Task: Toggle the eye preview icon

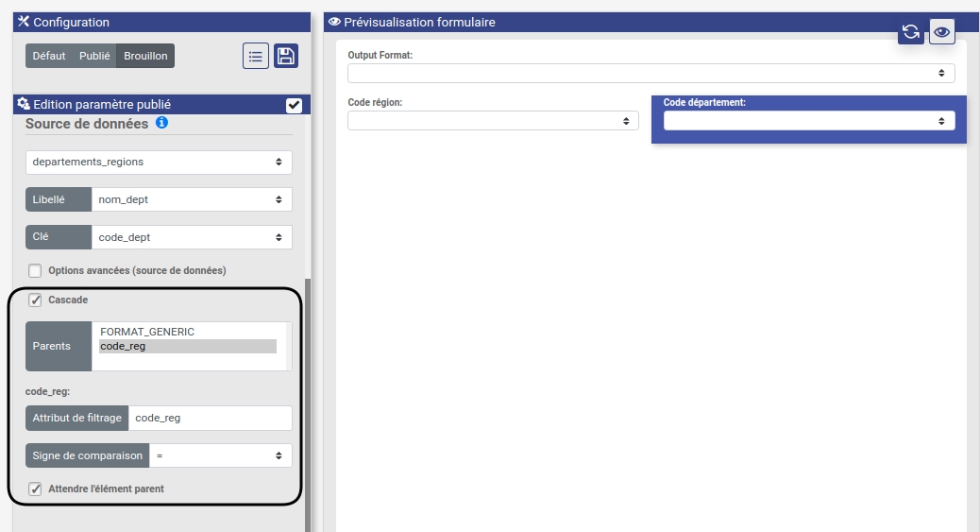Action: coord(941,32)
